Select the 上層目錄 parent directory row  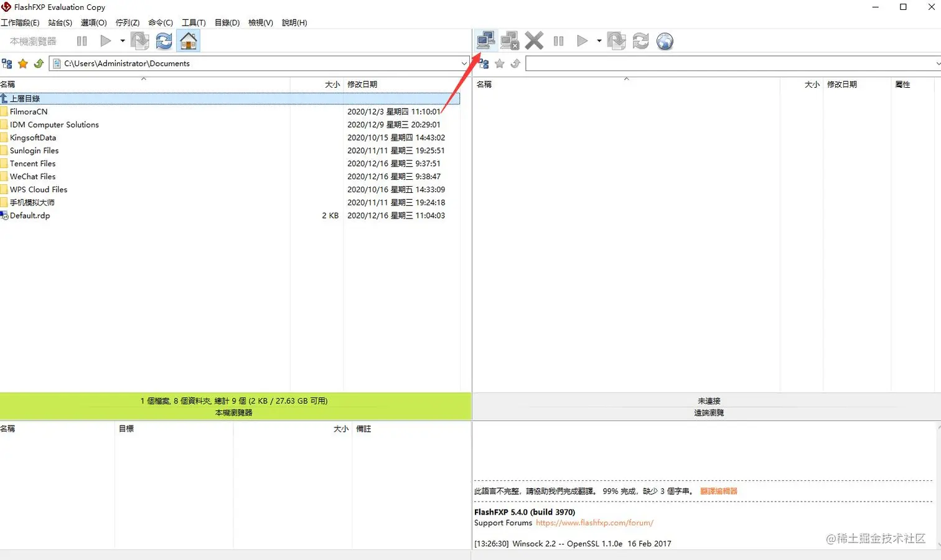(230, 98)
